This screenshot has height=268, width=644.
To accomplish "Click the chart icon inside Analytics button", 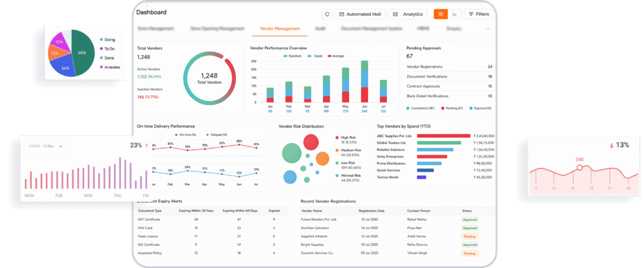I will point(395,14).
